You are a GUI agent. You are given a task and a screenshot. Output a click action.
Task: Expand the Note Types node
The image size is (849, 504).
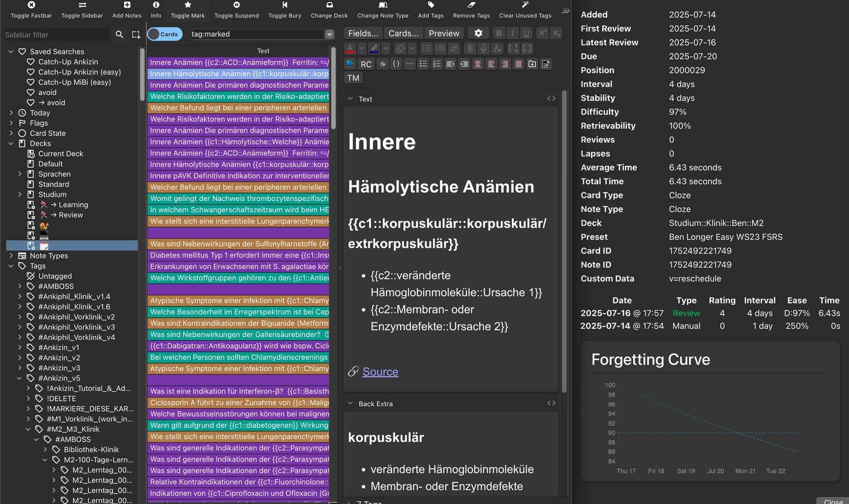point(11,256)
